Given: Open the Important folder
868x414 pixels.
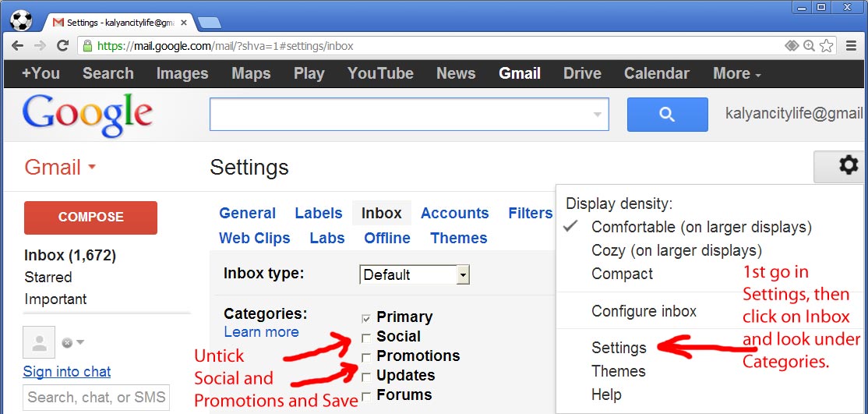Looking at the screenshot, I should pos(55,299).
